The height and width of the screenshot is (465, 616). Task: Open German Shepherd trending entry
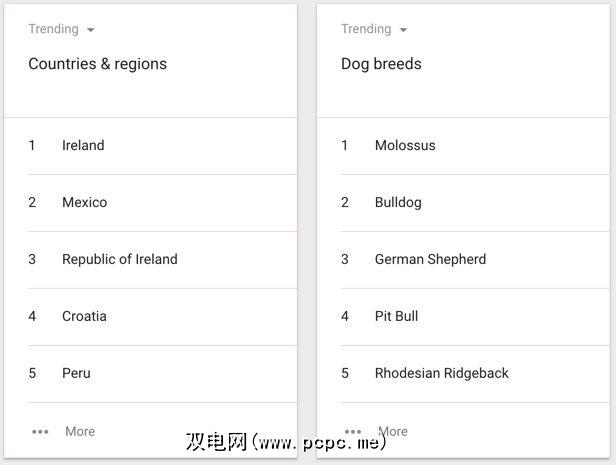430,259
